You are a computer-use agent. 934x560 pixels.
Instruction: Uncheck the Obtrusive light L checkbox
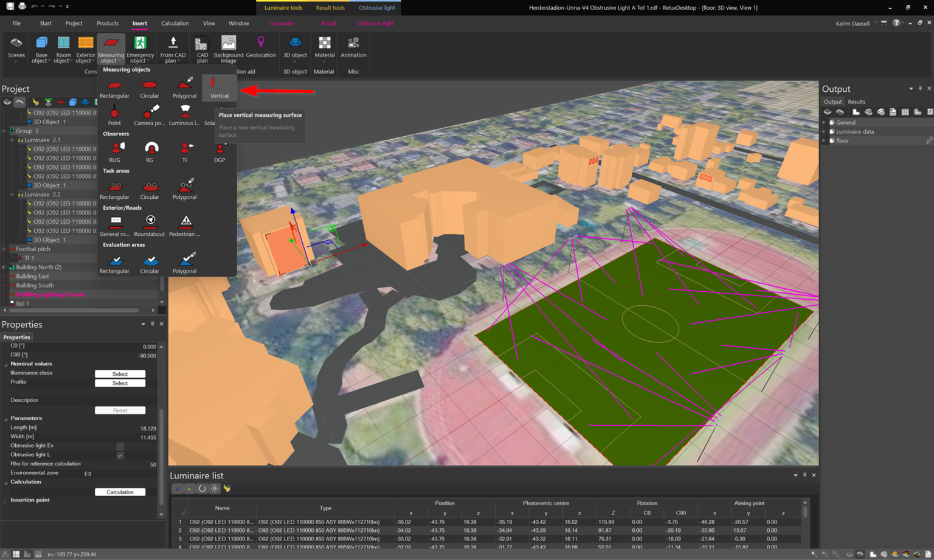[x=120, y=455]
